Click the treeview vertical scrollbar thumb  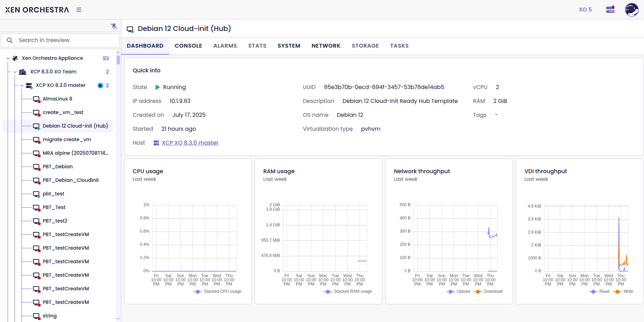click(x=118, y=60)
